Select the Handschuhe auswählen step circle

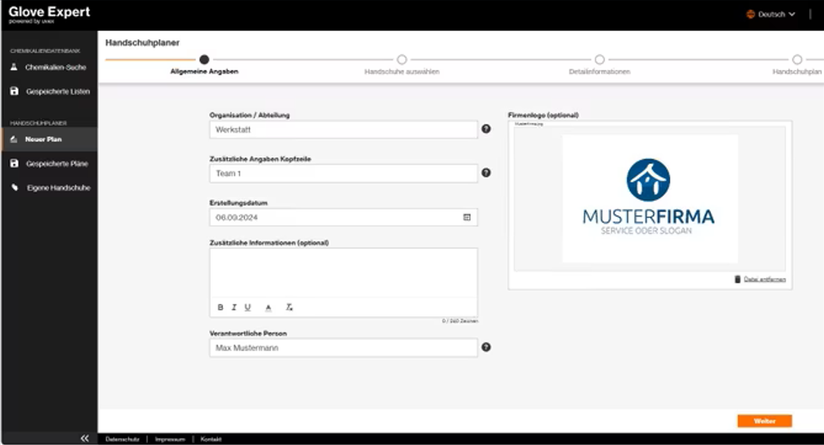click(x=402, y=60)
